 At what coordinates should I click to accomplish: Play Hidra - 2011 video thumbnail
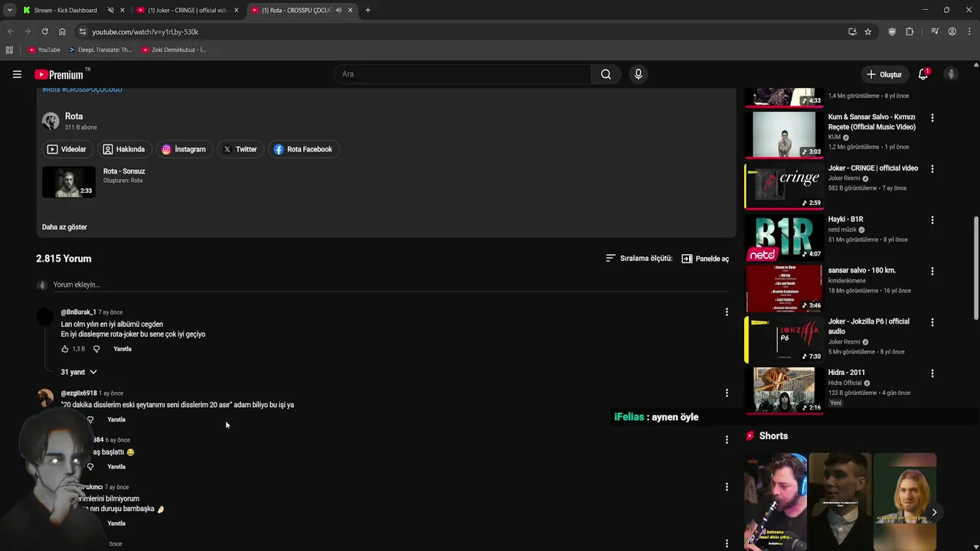(x=784, y=390)
